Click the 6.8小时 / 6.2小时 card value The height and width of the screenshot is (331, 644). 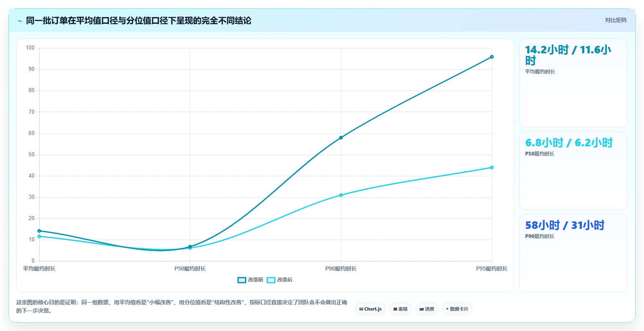(569, 143)
